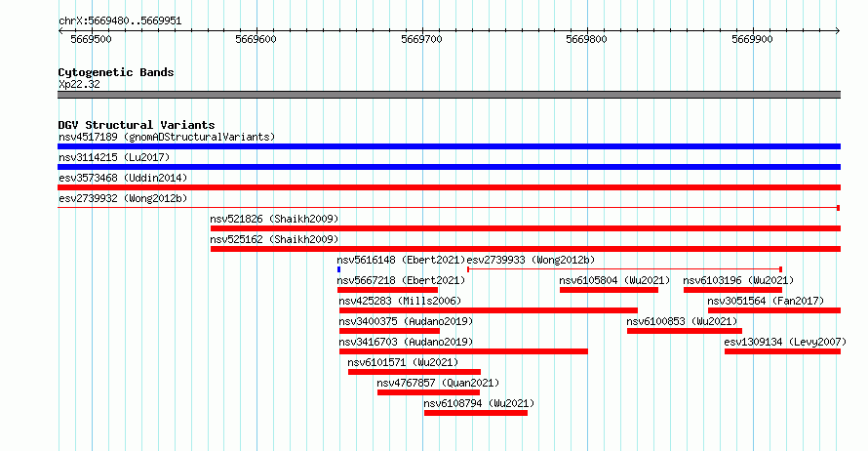
Task: Open esv3573468 (Uddin2014) variant label
Action: [x=123, y=178]
